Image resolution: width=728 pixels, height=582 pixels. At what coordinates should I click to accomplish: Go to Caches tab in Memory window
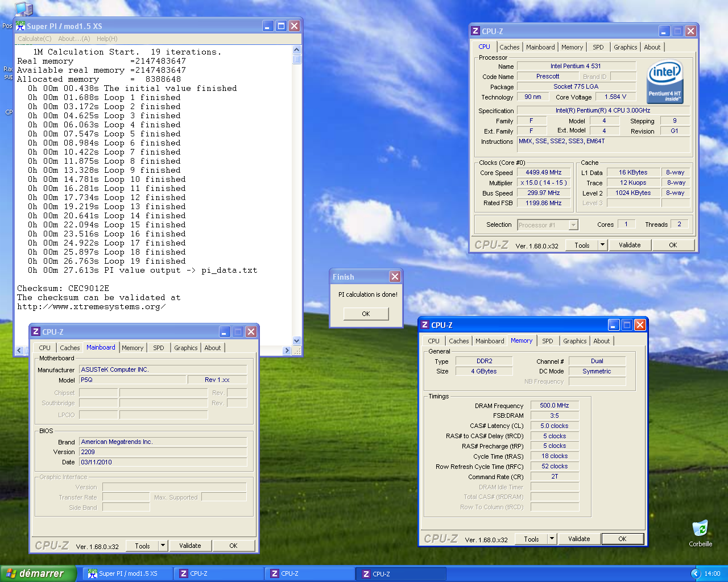(459, 341)
